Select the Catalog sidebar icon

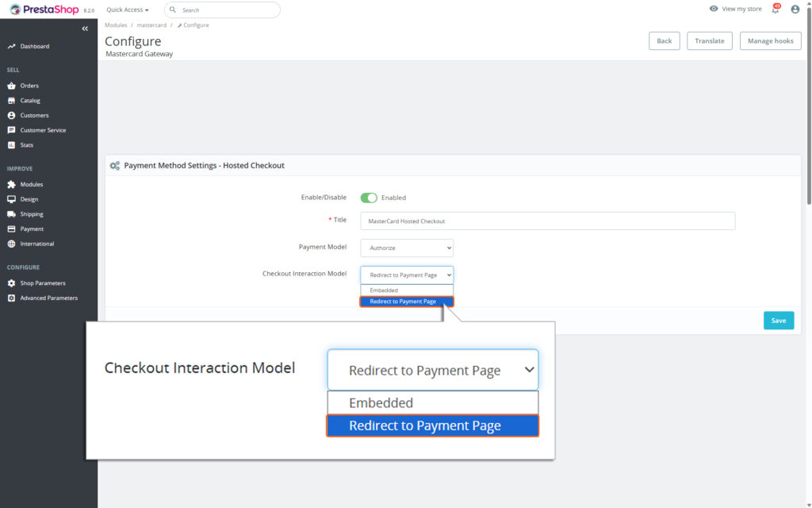[11, 100]
